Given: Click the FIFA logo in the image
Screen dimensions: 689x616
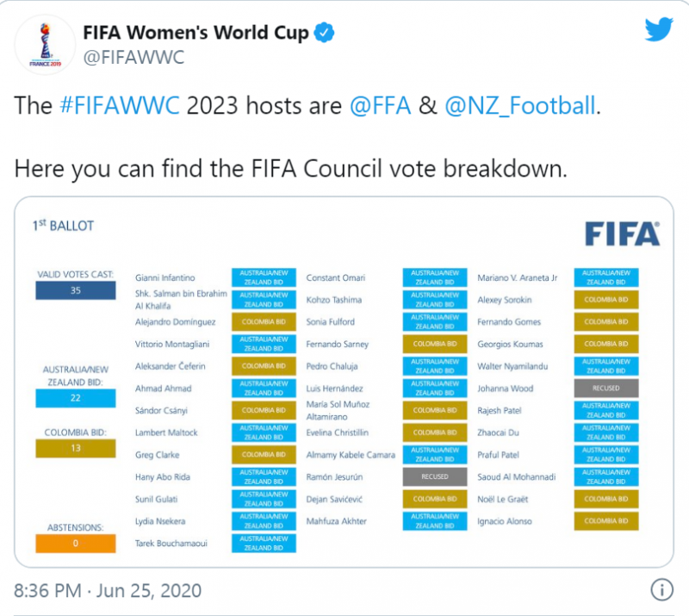Looking at the screenshot, I should pyautogui.click(x=622, y=234).
